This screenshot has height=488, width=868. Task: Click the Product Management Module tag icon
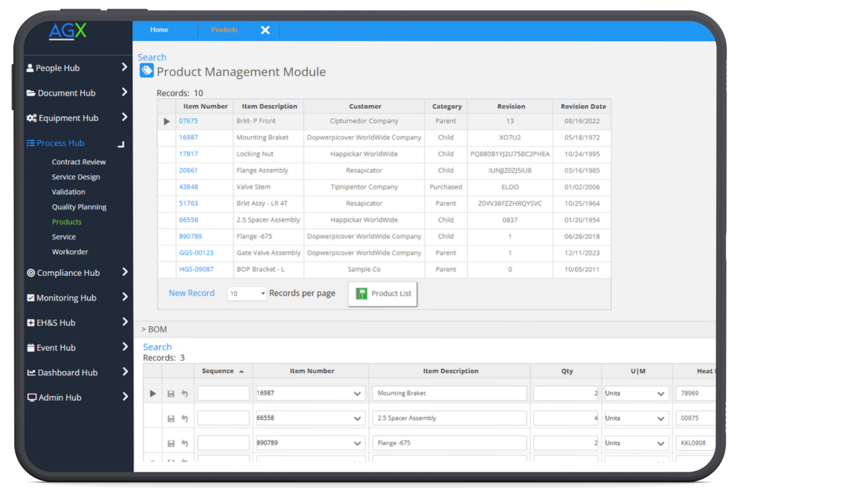click(x=146, y=70)
